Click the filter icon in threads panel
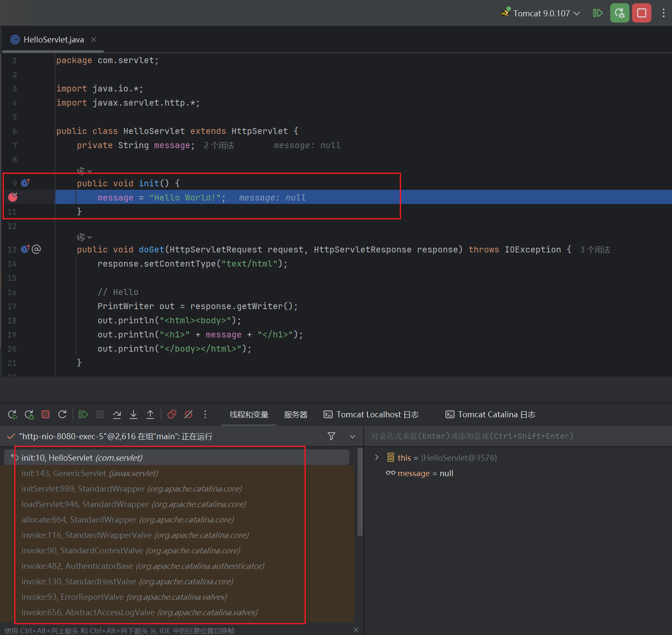Image resolution: width=672 pixels, height=635 pixels. 331,436
